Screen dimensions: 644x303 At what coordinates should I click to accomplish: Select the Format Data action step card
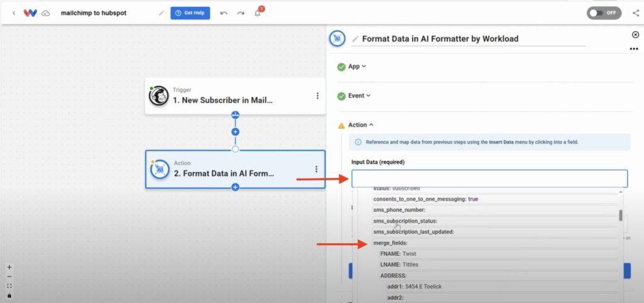tap(235, 169)
